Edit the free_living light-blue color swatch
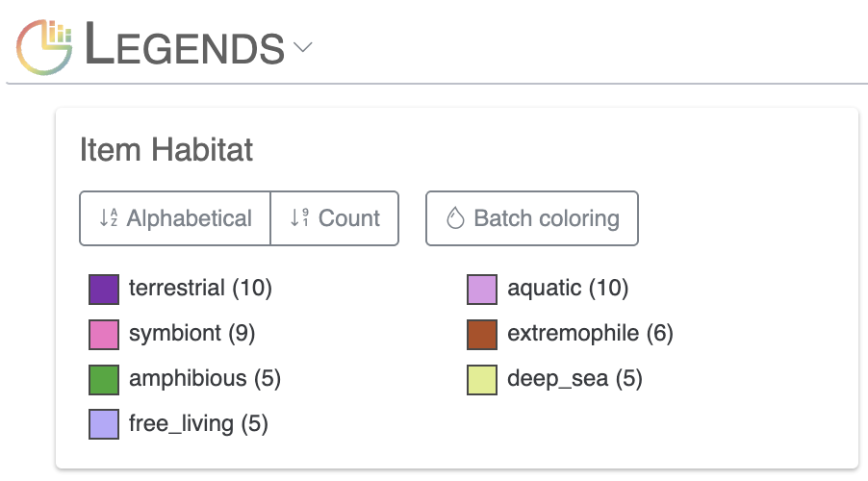The width and height of the screenshot is (868, 481). tap(104, 424)
